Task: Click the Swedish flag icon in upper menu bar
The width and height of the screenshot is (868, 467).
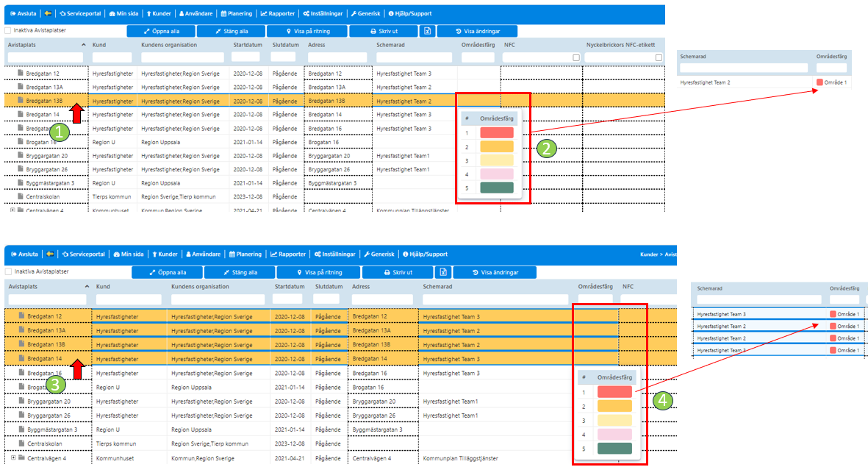Action: tap(49, 13)
